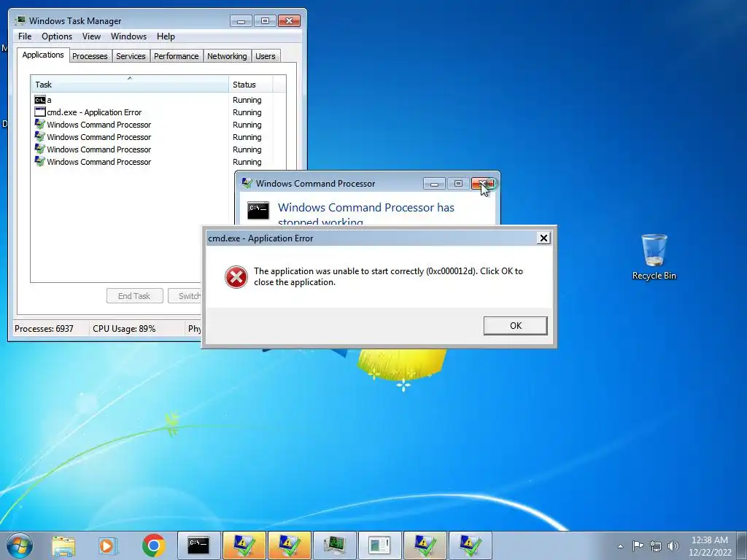Click the Show desktop strip beside the clock

[x=742, y=545]
